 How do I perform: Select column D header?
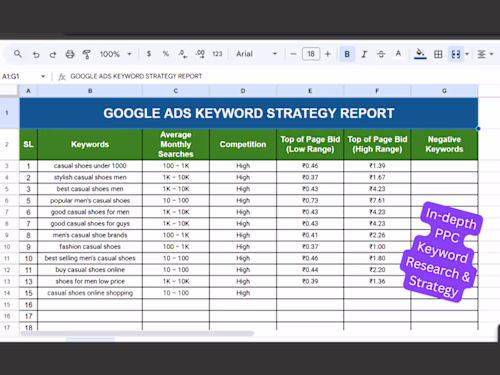(243, 91)
